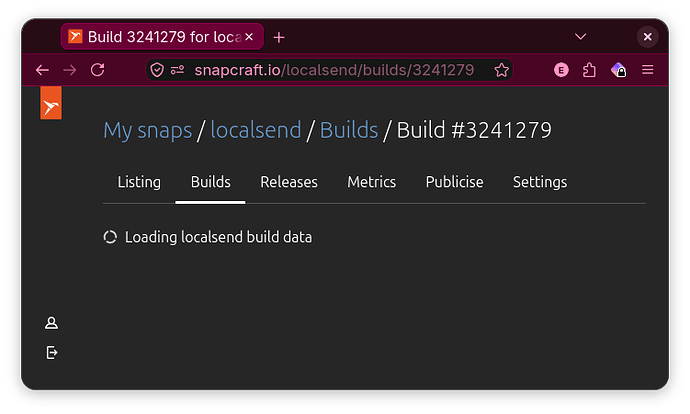Open the extensions puzzle-piece icon
This screenshot has height=414, width=690.
tap(589, 70)
